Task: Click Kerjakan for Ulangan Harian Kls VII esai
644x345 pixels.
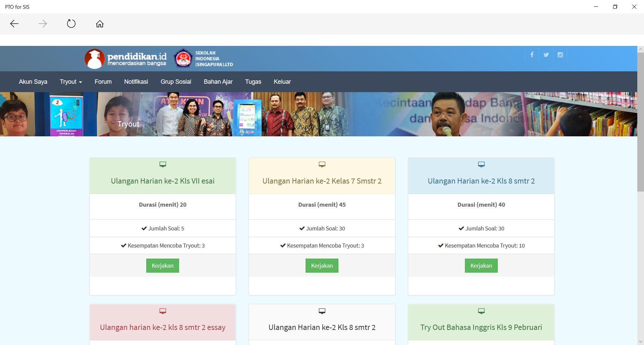Action: point(163,266)
